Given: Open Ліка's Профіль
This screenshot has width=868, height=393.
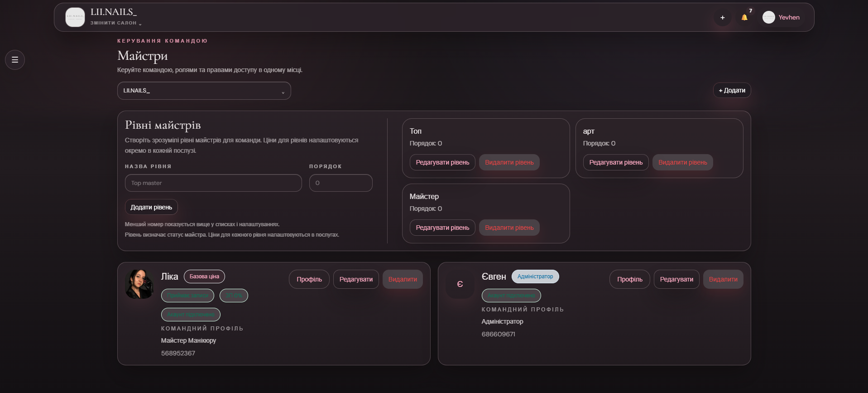Looking at the screenshot, I should pyautogui.click(x=309, y=279).
